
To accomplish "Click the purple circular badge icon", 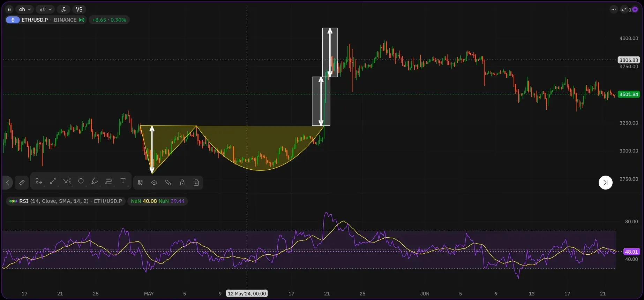I will pyautogui.click(x=635, y=9).
